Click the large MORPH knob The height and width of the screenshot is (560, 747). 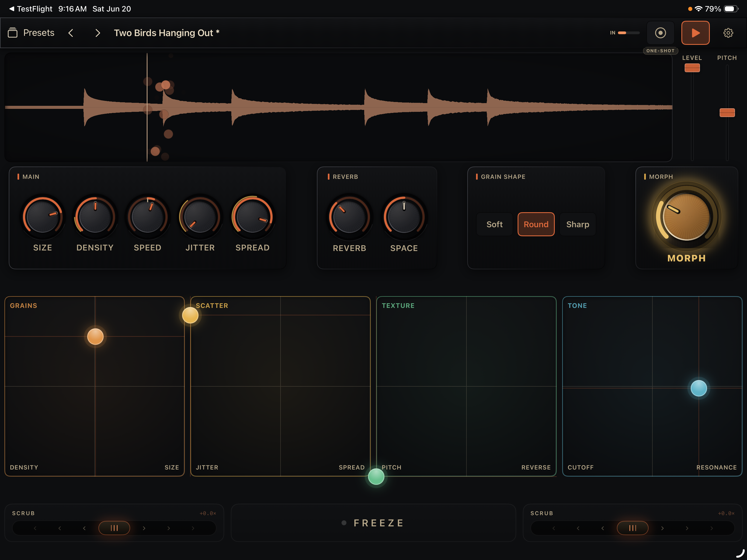[686, 217]
